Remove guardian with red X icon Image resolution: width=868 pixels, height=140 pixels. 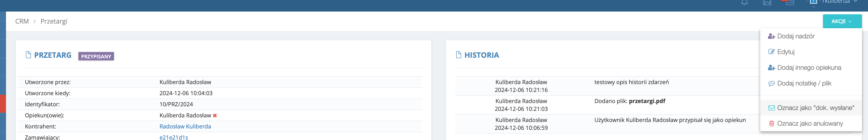click(x=215, y=115)
